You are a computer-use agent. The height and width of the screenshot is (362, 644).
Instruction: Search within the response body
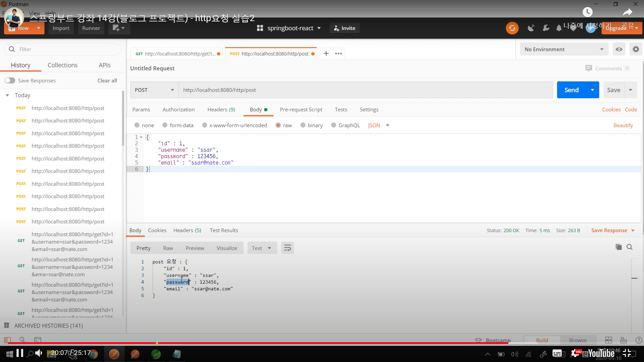tap(630, 247)
